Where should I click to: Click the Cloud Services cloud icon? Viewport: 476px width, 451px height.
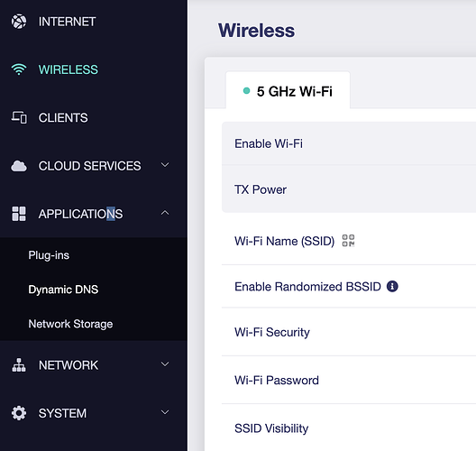[x=19, y=166]
